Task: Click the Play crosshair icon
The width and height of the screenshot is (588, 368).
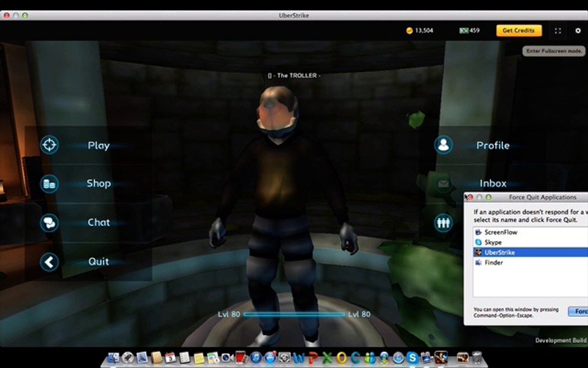Action: [x=50, y=145]
